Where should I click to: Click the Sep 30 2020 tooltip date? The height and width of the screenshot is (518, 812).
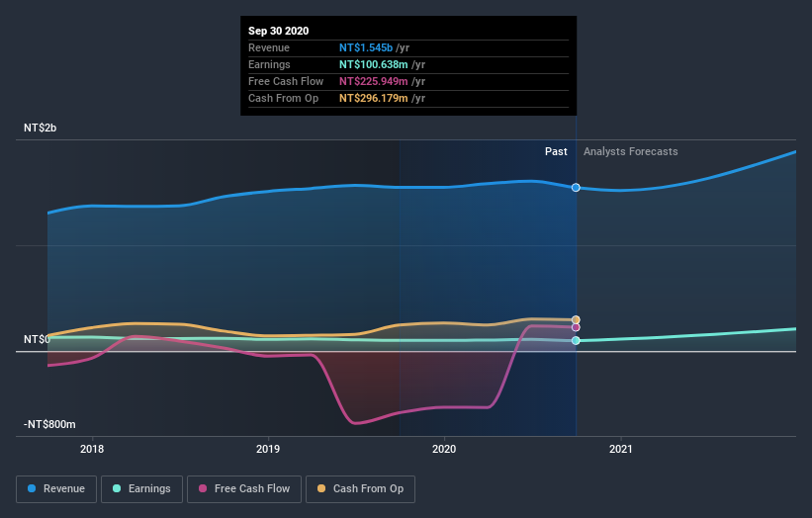coord(279,31)
